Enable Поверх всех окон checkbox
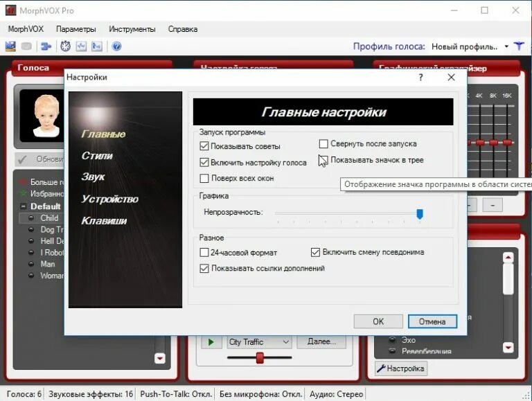532x401 pixels. pos(204,178)
